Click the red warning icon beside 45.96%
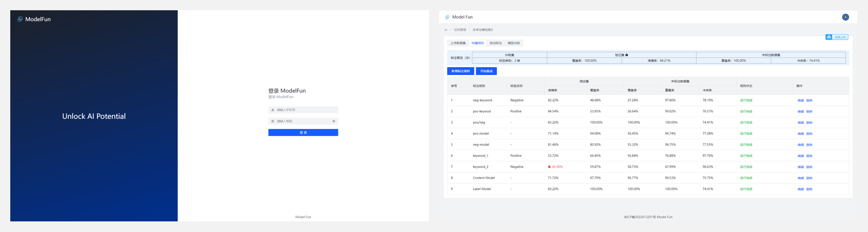Image resolution: width=868 pixels, height=232 pixels. 549,167
